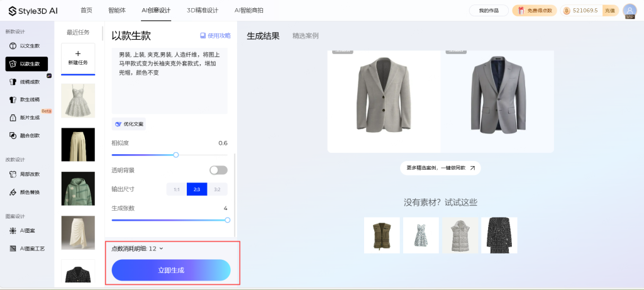Pick the floral mini dress sample
The image size is (644, 290).
[421, 235]
